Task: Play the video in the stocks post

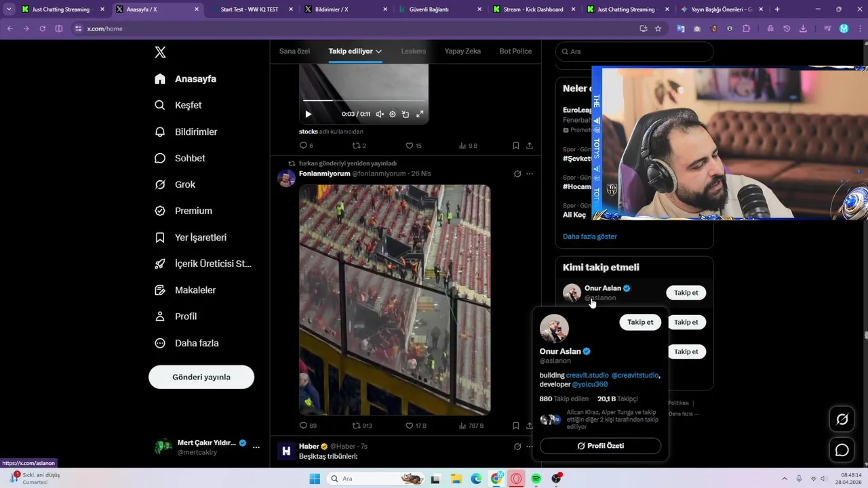Action: click(308, 114)
